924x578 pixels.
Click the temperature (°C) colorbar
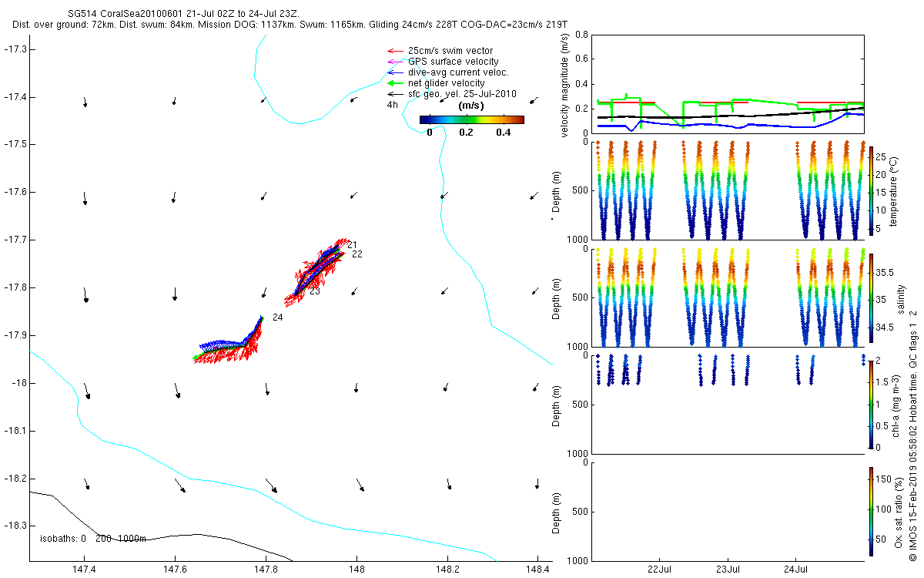[x=871, y=191]
